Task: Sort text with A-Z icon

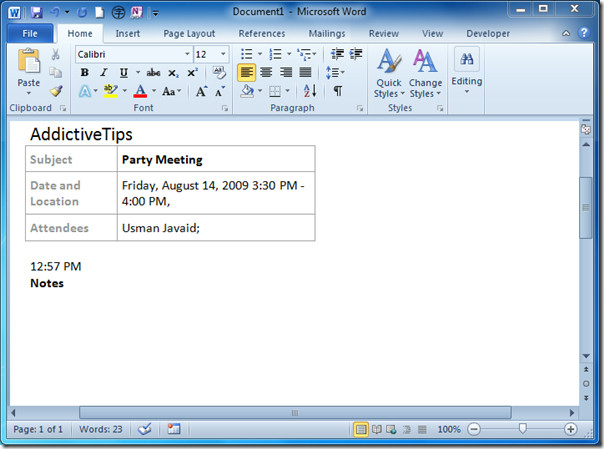Action: 310,91
